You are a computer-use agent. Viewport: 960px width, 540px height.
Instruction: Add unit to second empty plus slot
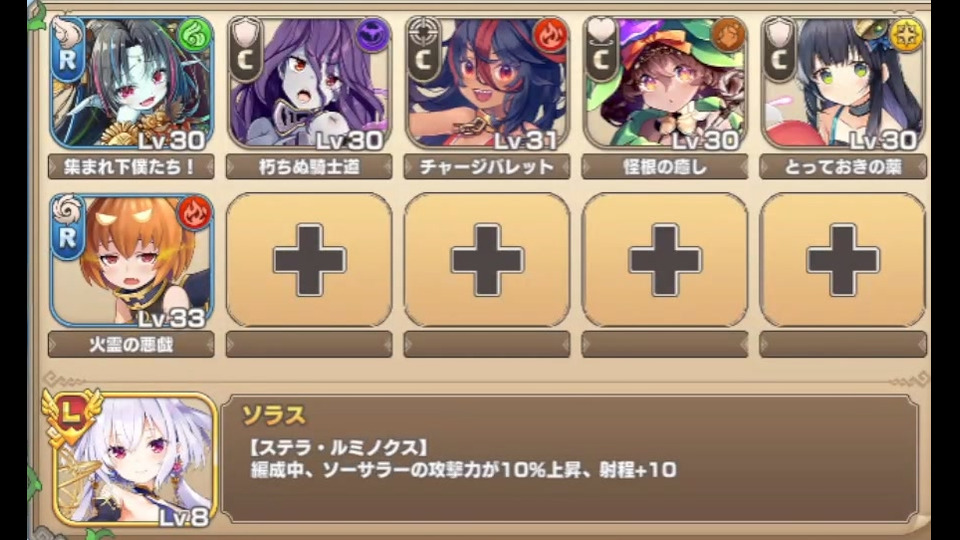487,261
